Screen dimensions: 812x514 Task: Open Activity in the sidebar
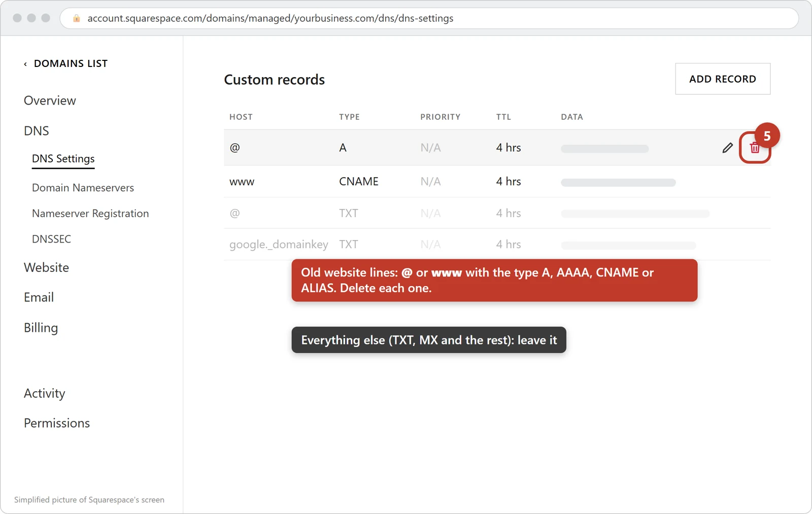click(x=45, y=393)
